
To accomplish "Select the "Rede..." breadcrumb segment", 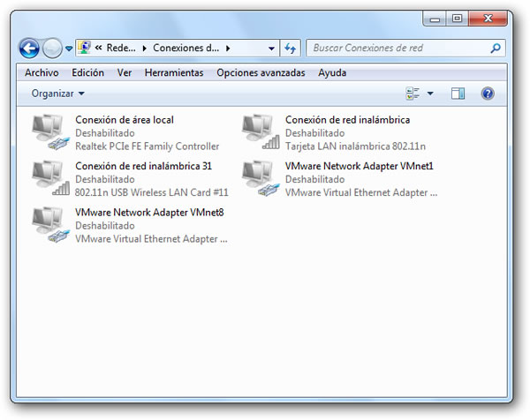I will pos(121,48).
